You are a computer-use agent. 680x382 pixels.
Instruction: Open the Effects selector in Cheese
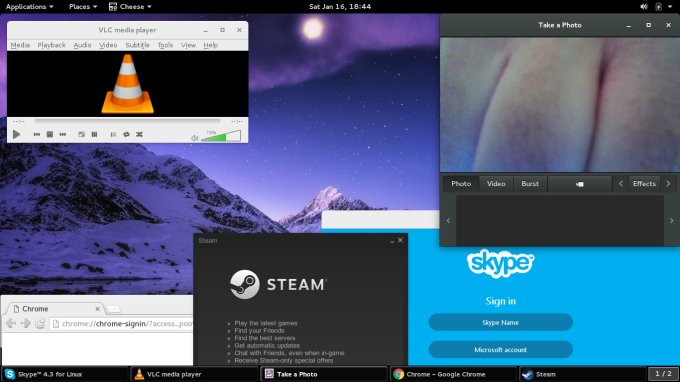tap(644, 184)
